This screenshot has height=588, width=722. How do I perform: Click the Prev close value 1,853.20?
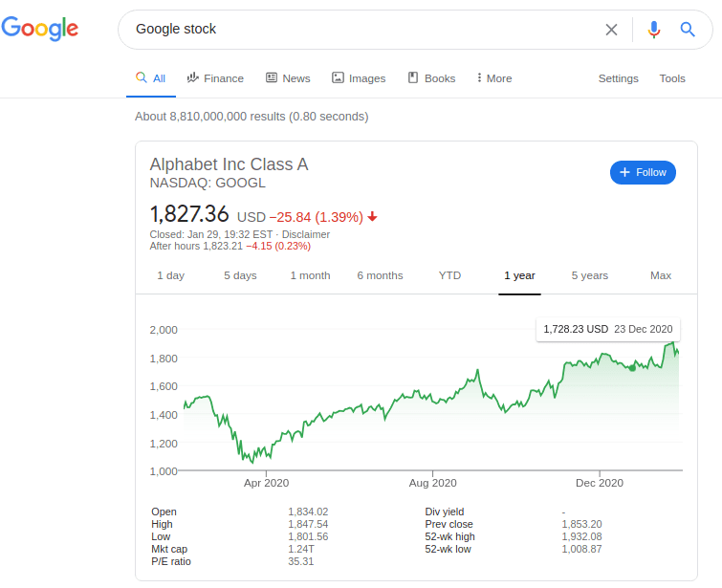[x=581, y=525]
